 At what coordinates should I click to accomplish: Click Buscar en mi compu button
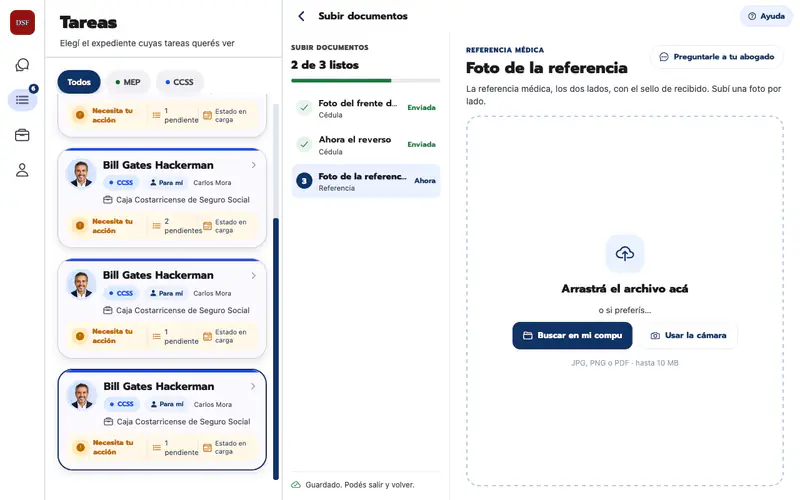pyautogui.click(x=572, y=335)
